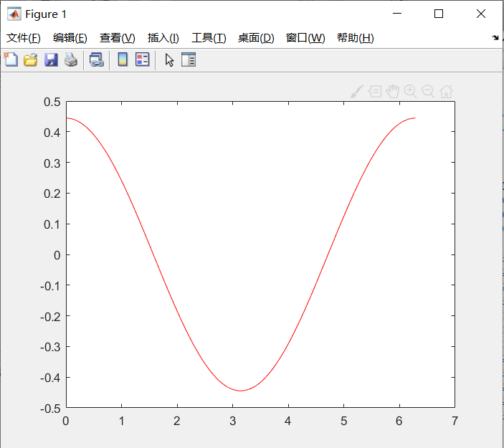
Task: Dock the figure using the corner arrow
Action: click(495, 37)
